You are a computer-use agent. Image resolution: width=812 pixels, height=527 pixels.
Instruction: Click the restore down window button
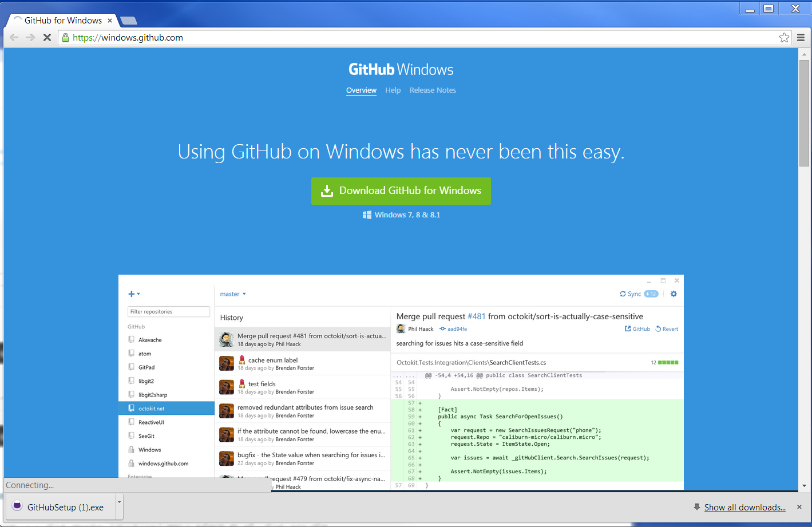pos(769,9)
